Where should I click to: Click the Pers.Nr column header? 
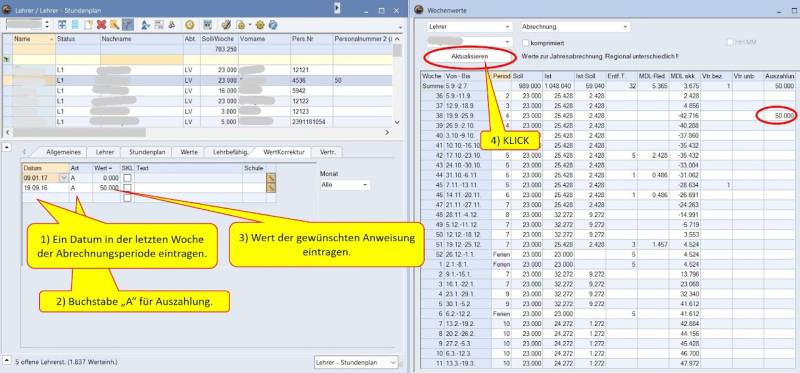(311, 39)
